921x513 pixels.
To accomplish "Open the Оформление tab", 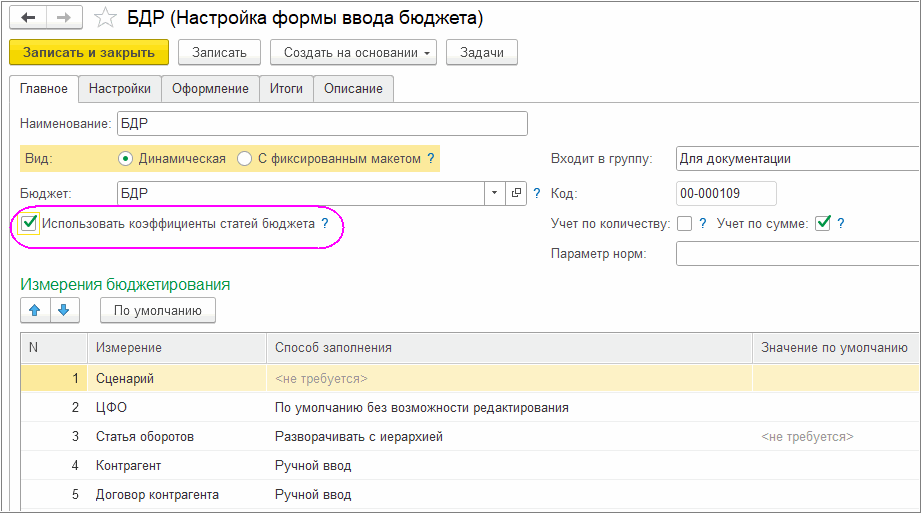I will click(x=210, y=89).
